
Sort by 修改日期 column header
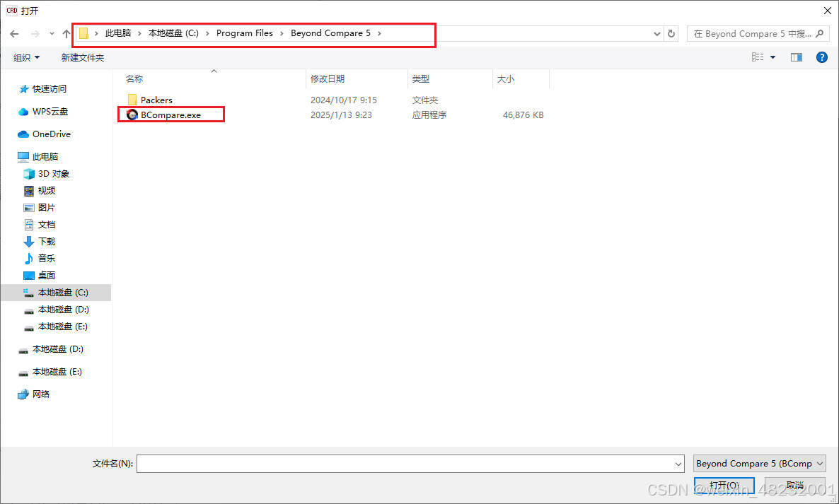coord(328,79)
